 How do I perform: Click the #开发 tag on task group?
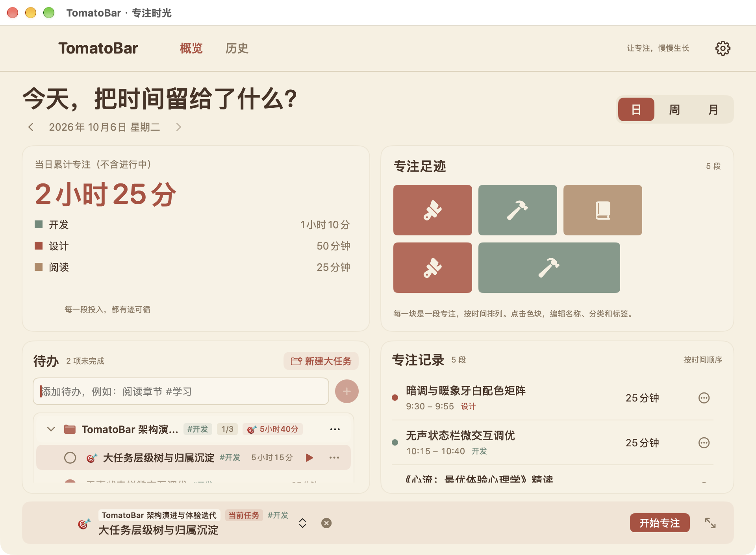coord(198,429)
